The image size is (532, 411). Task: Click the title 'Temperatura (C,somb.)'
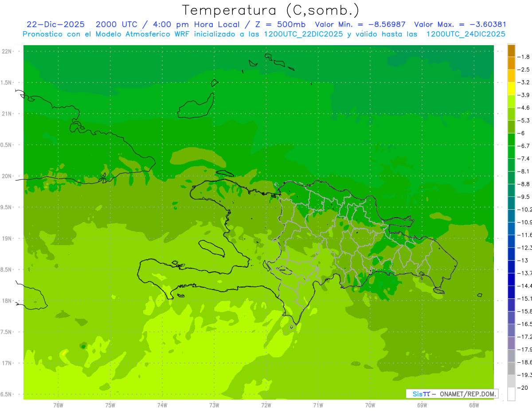pyautogui.click(x=270, y=10)
